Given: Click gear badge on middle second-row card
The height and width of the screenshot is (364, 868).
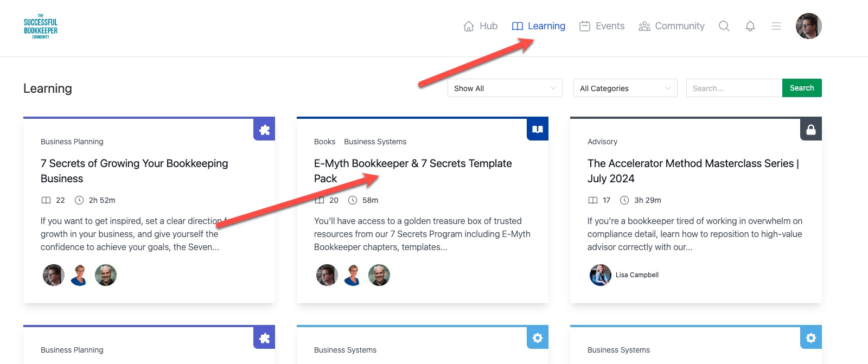Looking at the screenshot, I should pos(538,338).
